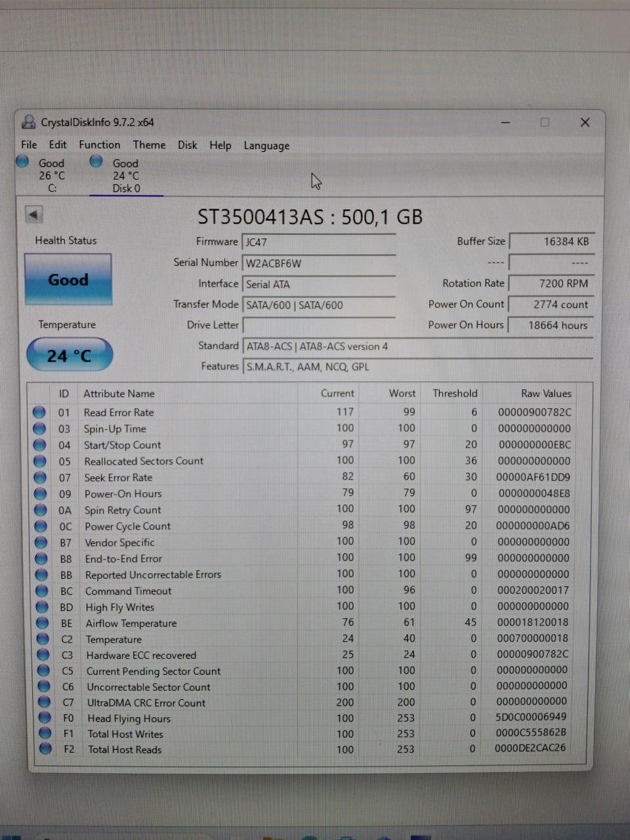Click the status orb for Reallocated Sectors Count
The image size is (630, 840).
[40, 461]
